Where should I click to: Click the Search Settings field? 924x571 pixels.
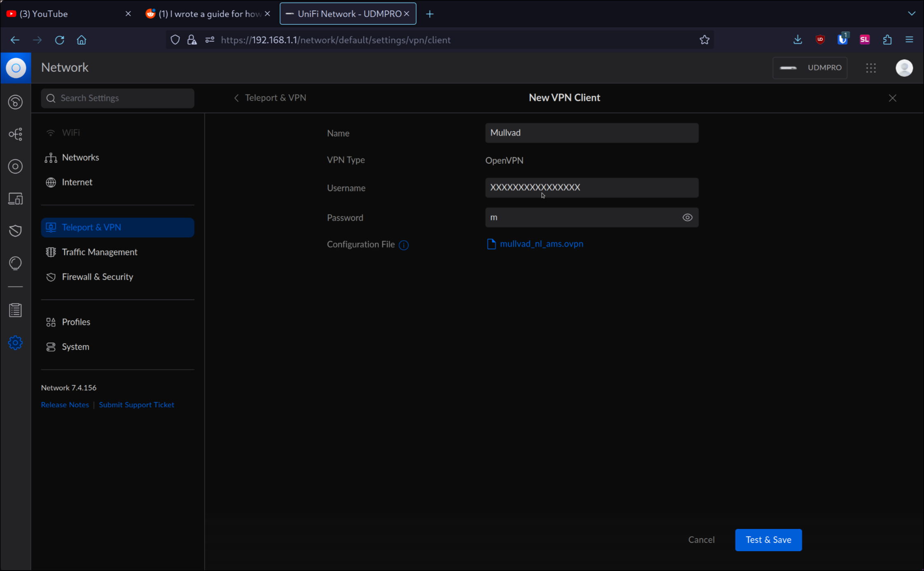pos(118,98)
